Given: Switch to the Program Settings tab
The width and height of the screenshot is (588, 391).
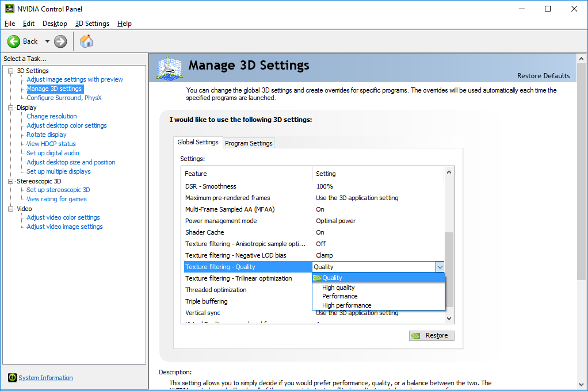Looking at the screenshot, I should point(249,143).
